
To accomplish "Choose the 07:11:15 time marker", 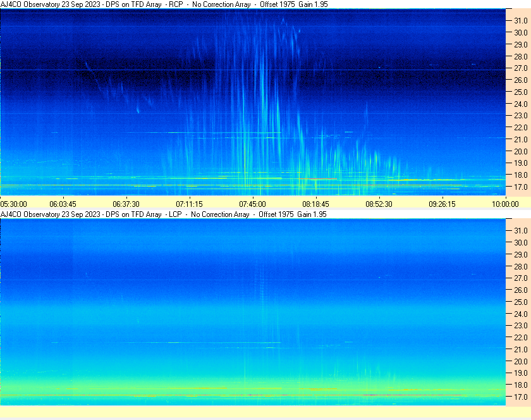I will click(189, 204).
